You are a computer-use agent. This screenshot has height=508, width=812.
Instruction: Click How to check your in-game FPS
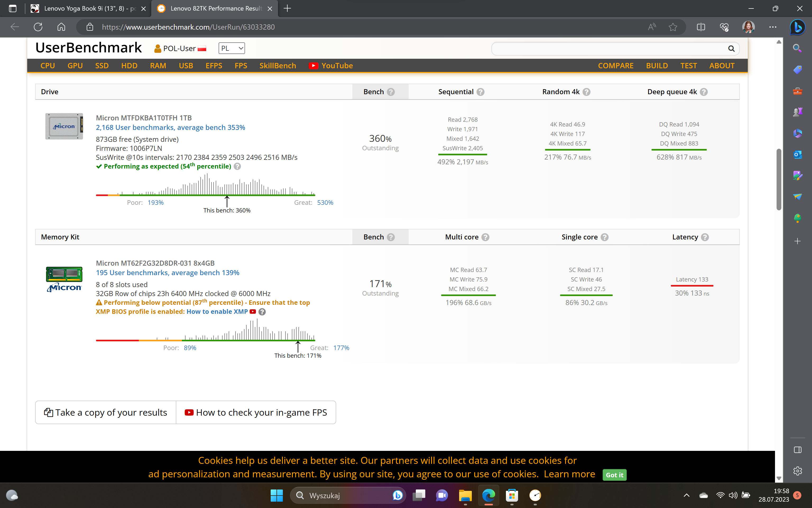256,412
